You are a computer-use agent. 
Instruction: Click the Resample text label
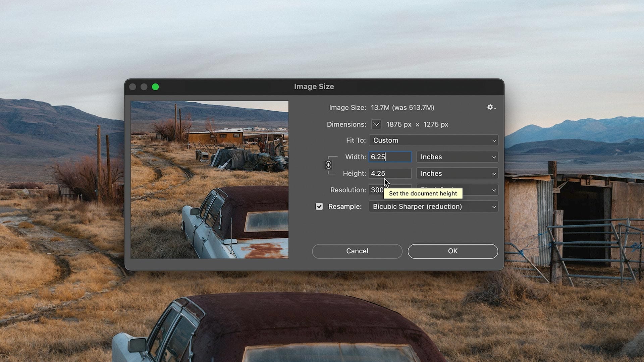click(x=344, y=206)
